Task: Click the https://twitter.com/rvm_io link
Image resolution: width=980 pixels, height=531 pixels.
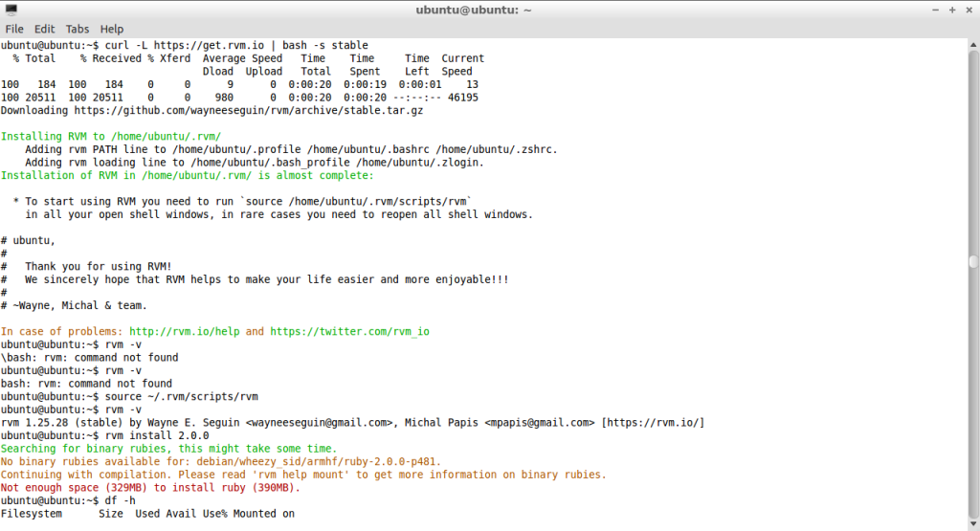Action: tap(350, 332)
